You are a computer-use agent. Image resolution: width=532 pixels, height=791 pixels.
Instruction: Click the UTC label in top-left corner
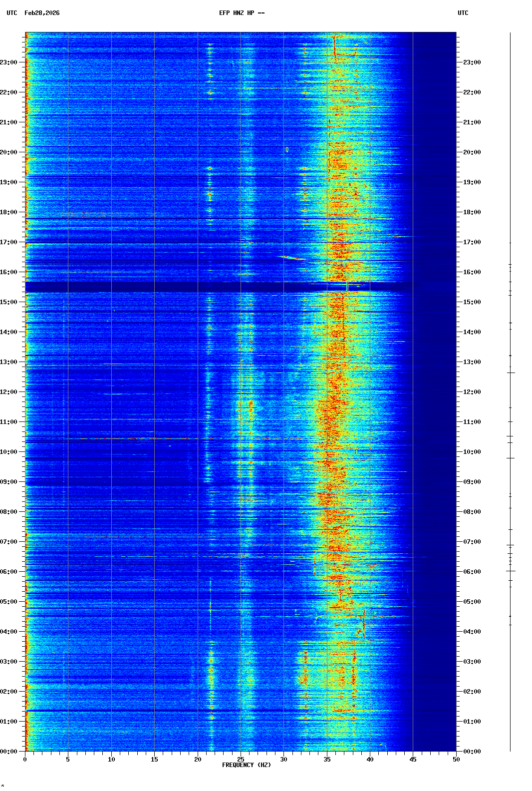click(12, 13)
